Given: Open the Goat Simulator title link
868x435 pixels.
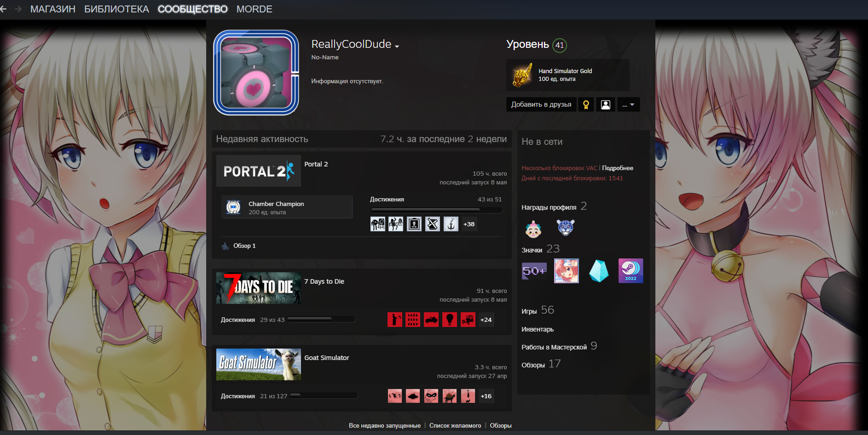Looking at the screenshot, I should 327,358.
